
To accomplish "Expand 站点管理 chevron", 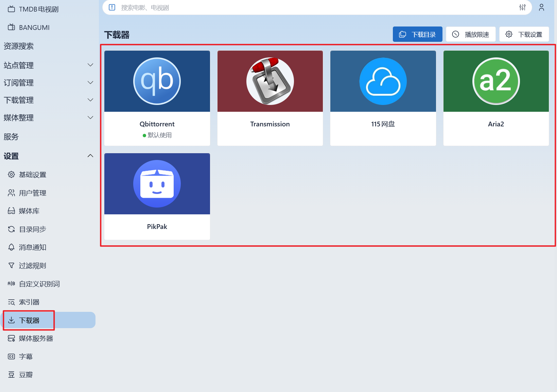I will point(90,65).
